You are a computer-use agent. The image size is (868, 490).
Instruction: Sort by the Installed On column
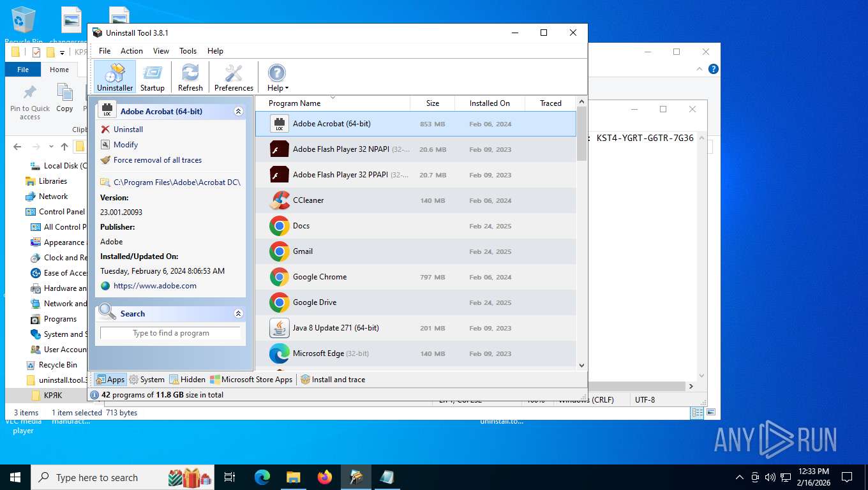pyautogui.click(x=490, y=103)
